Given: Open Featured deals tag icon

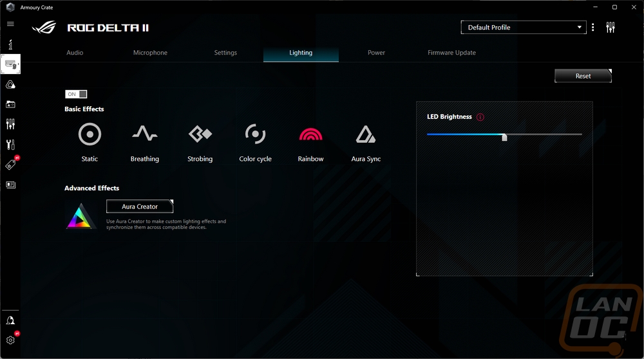Looking at the screenshot, I should pos(11,165).
